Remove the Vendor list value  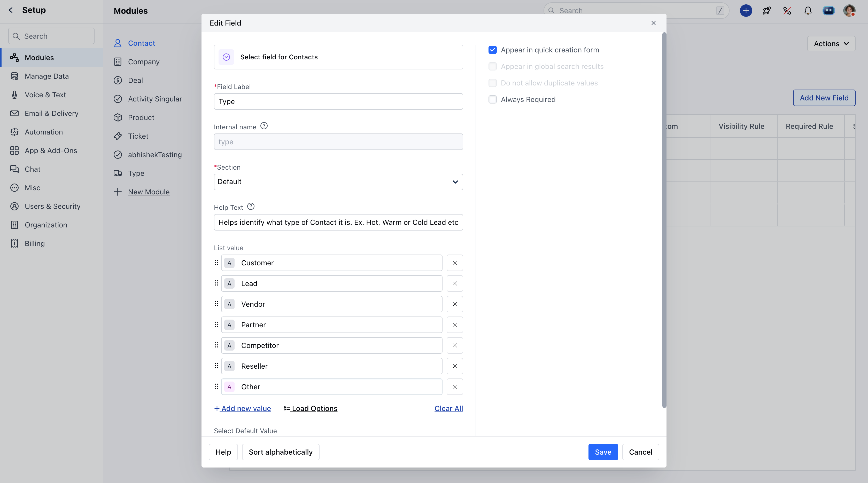click(x=455, y=304)
